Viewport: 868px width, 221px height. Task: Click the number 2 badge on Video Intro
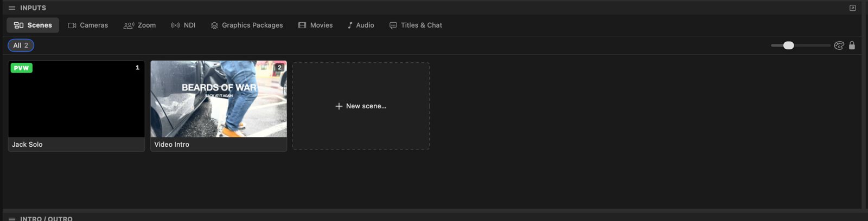(x=279, y=68)
